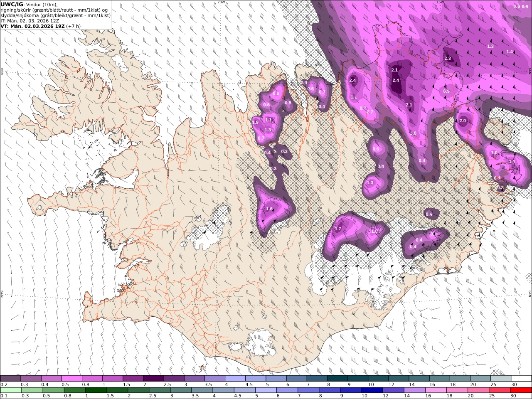Viewport: 532px width, 399px height.
Task: Click the dark teal 8–9 snow legend swatch
Action: click(337, 379)
